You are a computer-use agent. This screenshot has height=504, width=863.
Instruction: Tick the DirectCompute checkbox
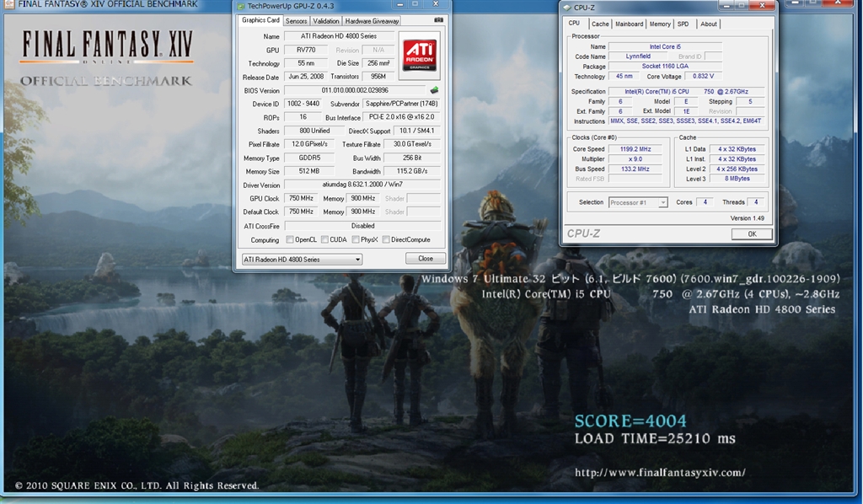pos(386,239)
